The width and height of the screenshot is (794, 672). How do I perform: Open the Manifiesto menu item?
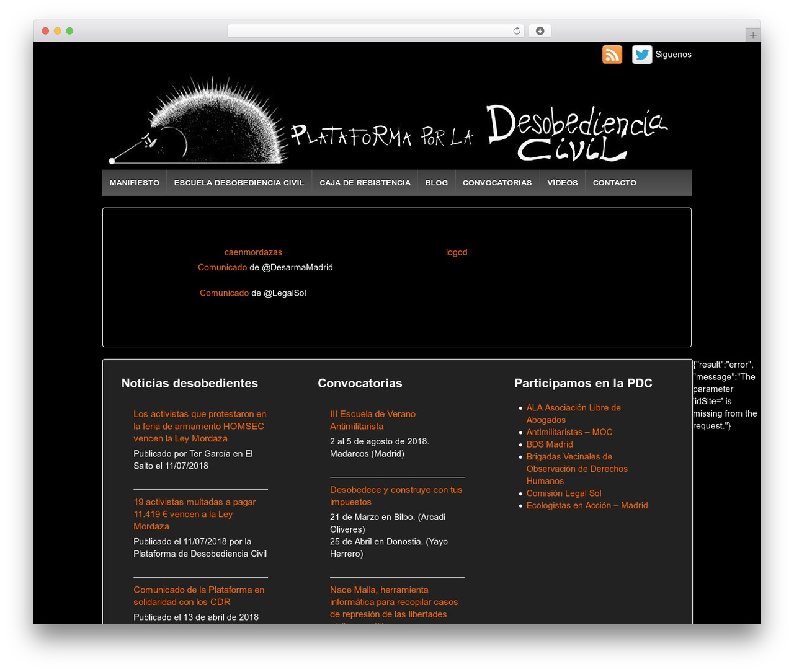[135, 183]
